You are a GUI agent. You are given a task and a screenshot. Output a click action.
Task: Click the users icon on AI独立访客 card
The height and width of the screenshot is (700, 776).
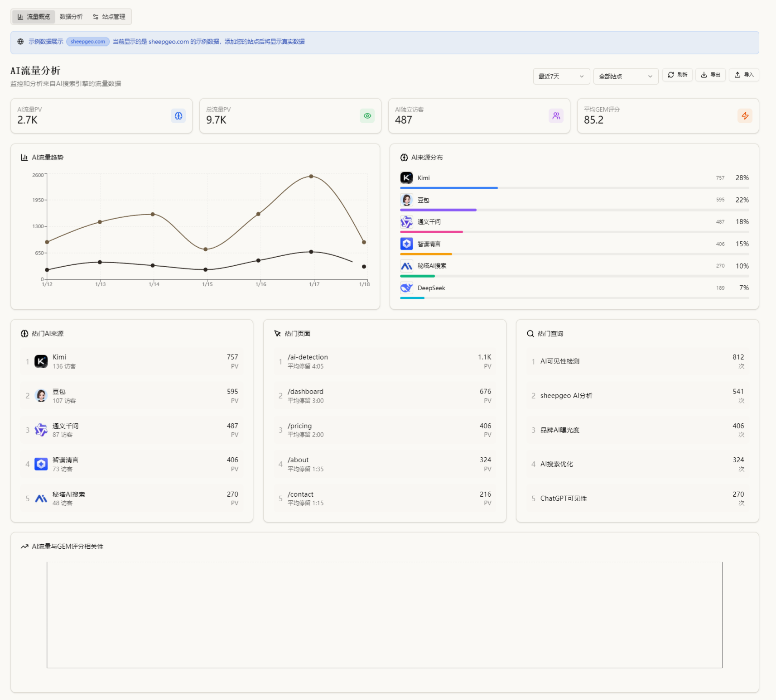556,116
